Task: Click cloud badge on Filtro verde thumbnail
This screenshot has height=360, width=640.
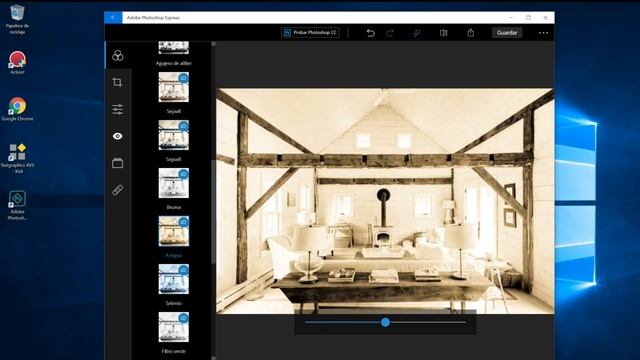Action: click(184, 318)
